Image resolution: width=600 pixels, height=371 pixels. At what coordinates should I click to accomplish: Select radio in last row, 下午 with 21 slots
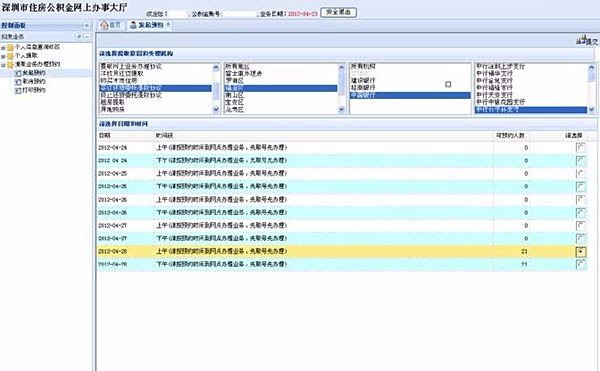(580, 264)
